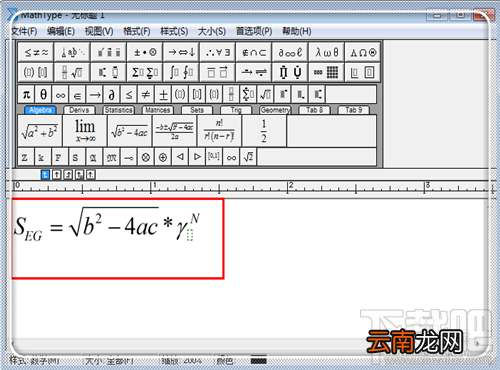Open the miscellaneous symbols palette (∂∞ℓ)
This screenshot has height=370, width=500.
(x=290, y=52)
